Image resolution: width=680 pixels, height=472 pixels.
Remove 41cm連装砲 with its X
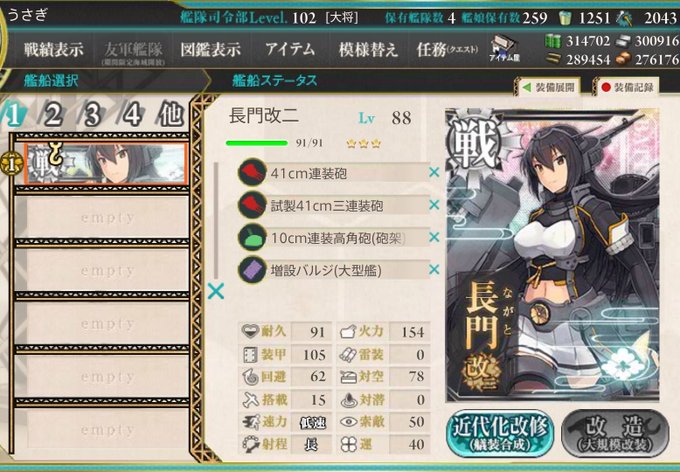click(434, 173)
